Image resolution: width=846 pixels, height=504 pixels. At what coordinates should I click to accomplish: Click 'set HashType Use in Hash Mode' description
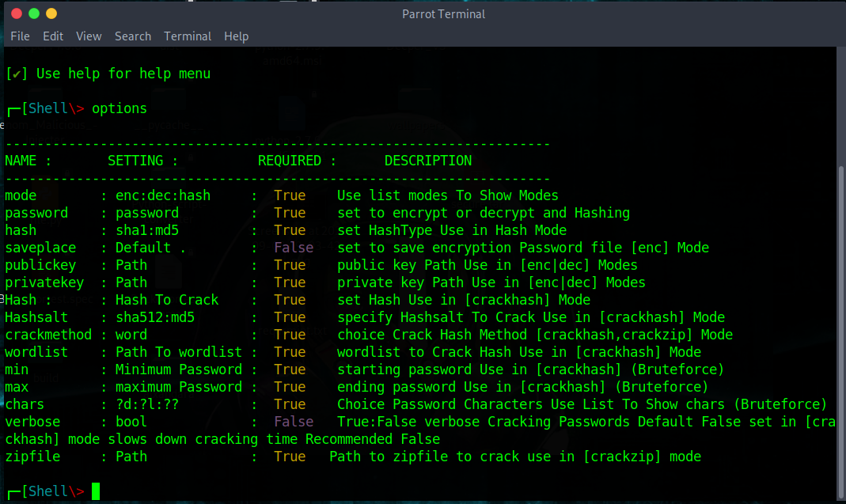(452, 230)
